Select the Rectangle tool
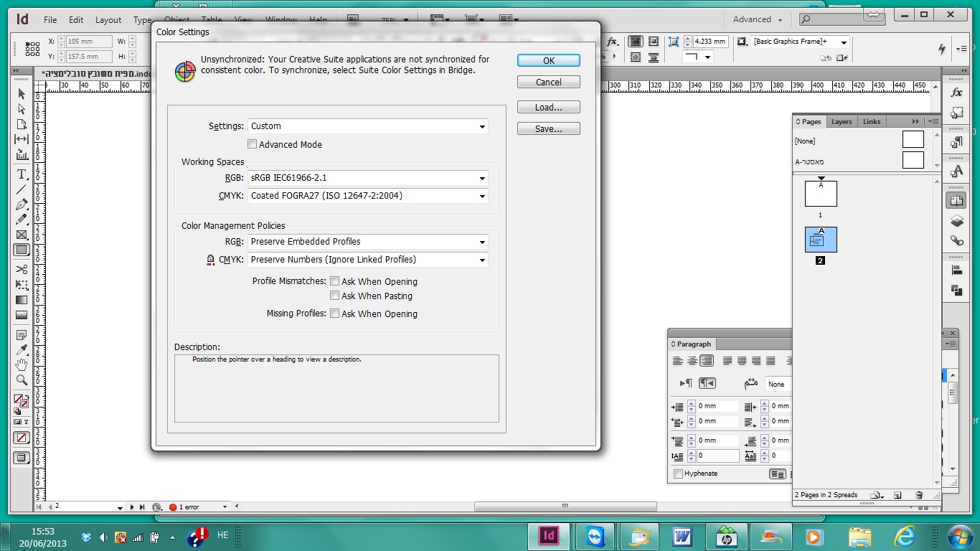The width and height of the screenshot is (980, 551). (22, 250)
